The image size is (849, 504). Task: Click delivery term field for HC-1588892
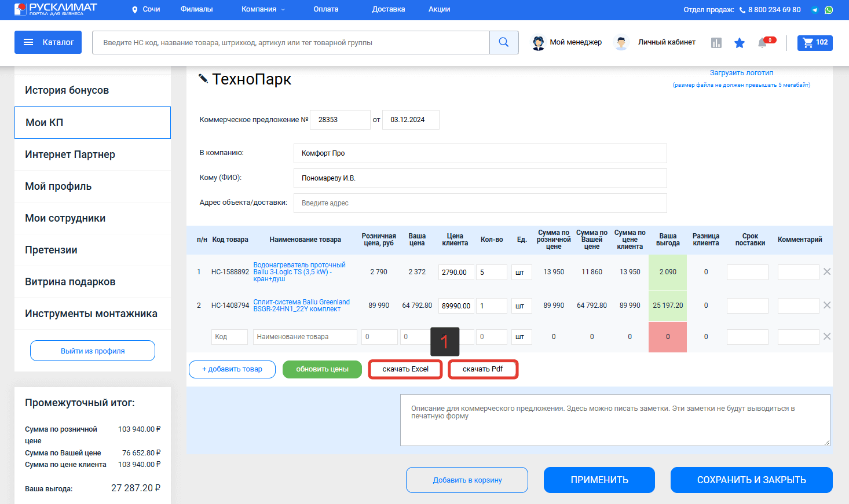[748, 273]
